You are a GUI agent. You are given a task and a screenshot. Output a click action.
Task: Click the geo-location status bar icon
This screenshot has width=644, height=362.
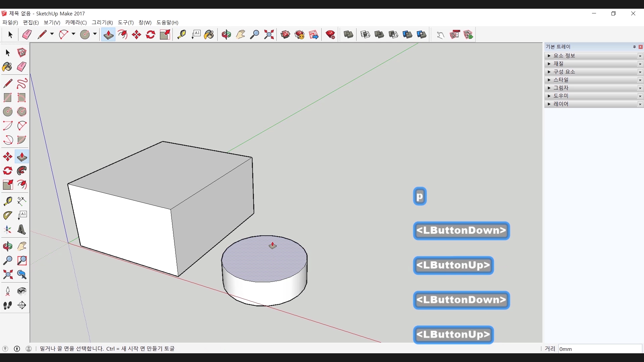(x=5, y=349)
